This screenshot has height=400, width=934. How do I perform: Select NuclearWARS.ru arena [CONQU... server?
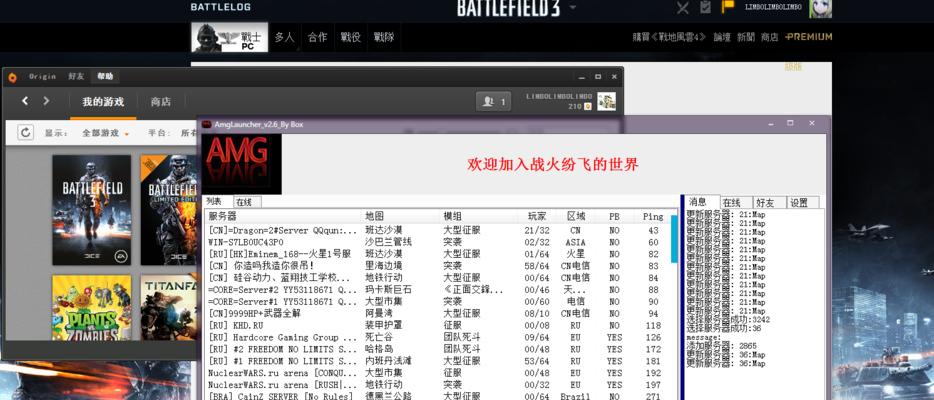(x=438, y=373)
